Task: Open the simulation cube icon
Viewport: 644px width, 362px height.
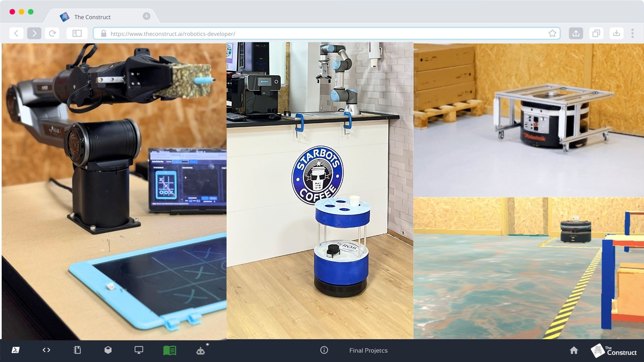Action: point(108,350)
